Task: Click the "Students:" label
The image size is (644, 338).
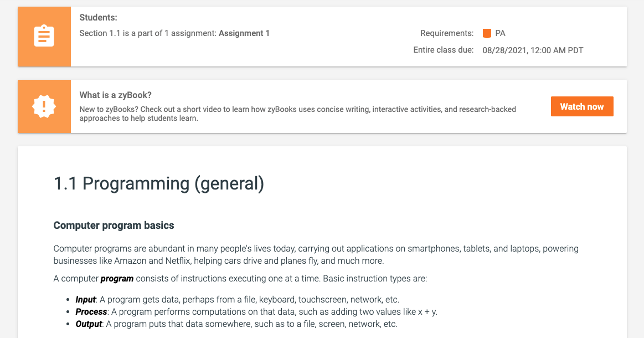Action: click(98, 18)
